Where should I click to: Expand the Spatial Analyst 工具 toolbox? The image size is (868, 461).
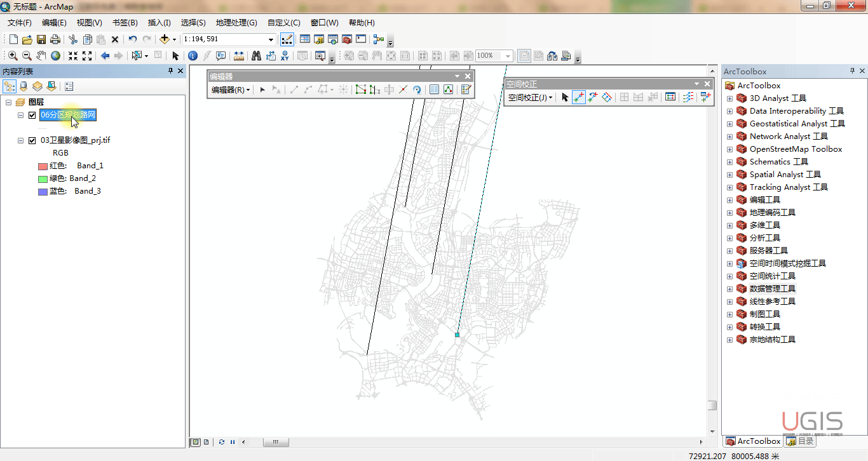[x=729, y=175]
